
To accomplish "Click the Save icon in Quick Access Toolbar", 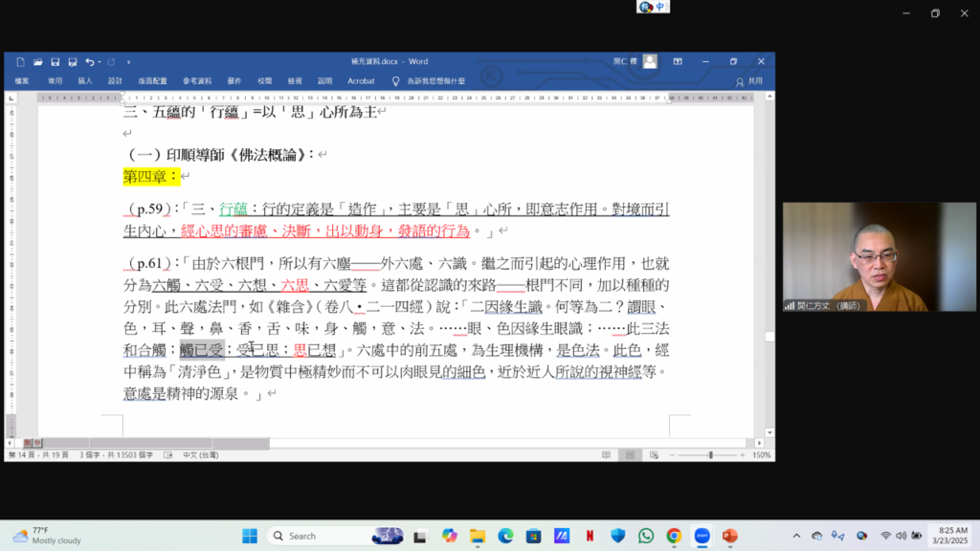I will tap(56, 62).
